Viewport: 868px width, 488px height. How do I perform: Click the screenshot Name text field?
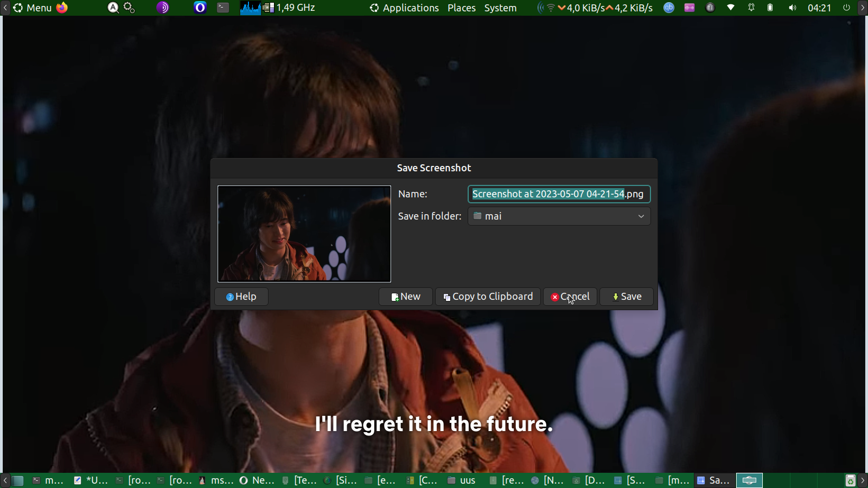click(x=559, y=194)
